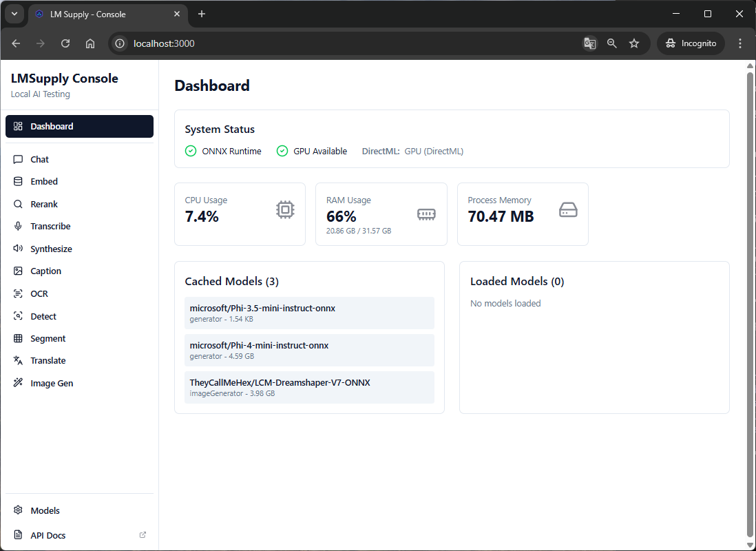
Task: Click the CPU Usage 7.4% value
Action: click(x=202, y=217)
